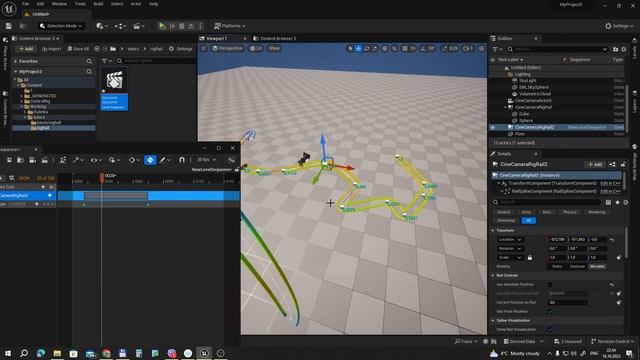Viewport: 640px width, 360px height.
Task: Open the Settings menu in main toolbar
Action: 619,26
